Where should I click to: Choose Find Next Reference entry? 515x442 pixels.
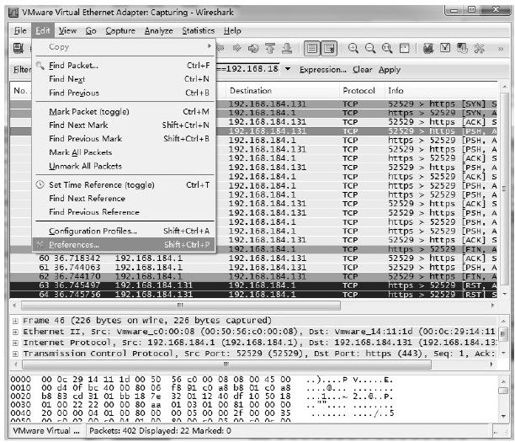(x=124, y=198)
